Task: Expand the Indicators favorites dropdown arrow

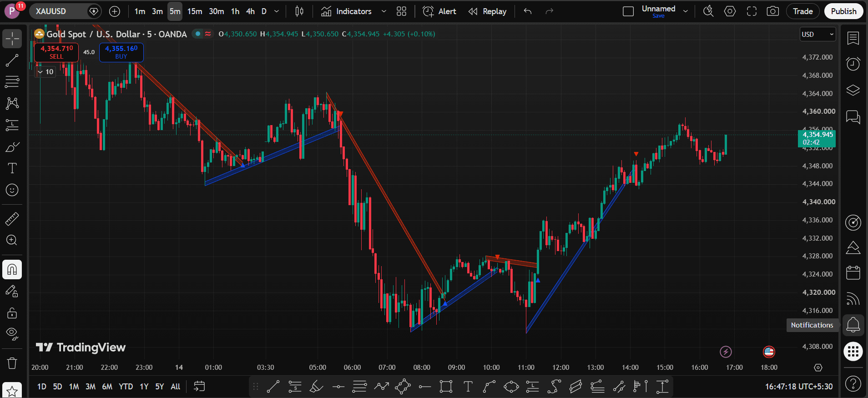Action: (384, 11)
